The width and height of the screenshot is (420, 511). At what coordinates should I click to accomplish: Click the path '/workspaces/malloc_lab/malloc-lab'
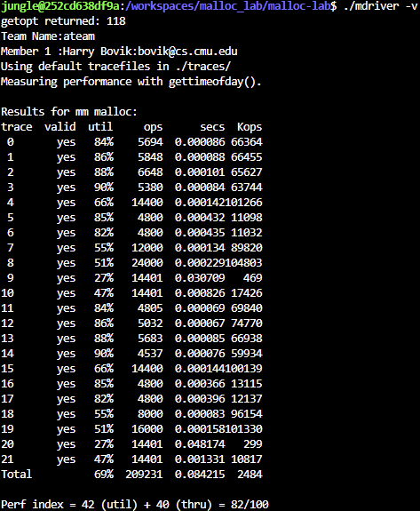tap(227, 6)
